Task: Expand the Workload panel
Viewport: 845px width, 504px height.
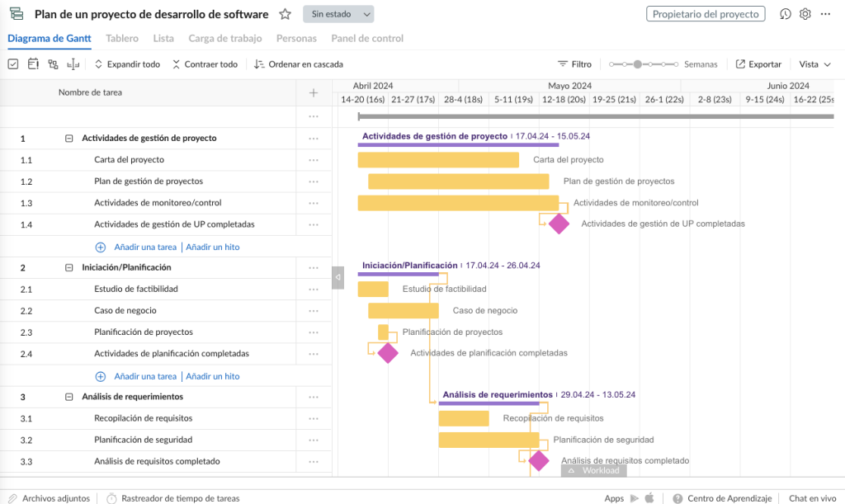Action: [x=593, y=471]
